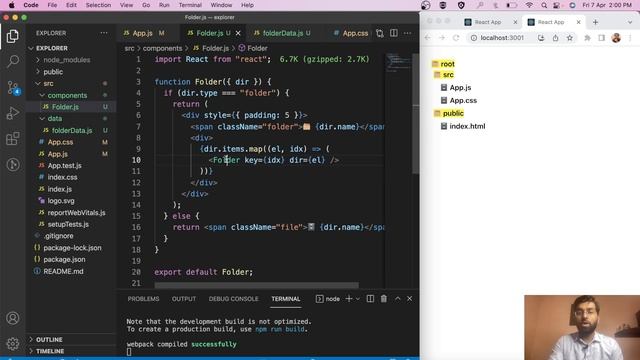Click the Folder symbol breadcrumb
Viewport: 640px width, 360px height.
click(253, 48)
